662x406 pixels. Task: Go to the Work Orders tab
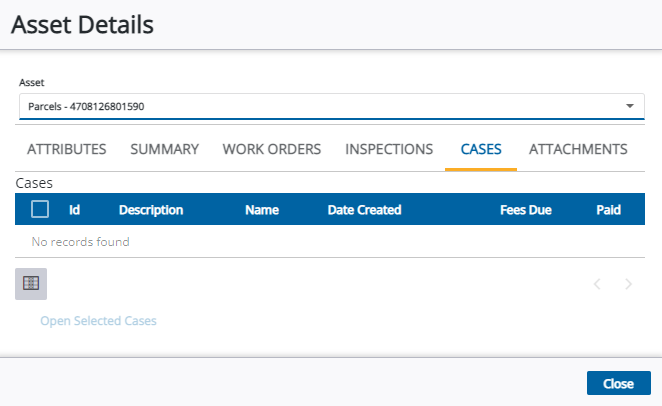[x=272, y=149]
